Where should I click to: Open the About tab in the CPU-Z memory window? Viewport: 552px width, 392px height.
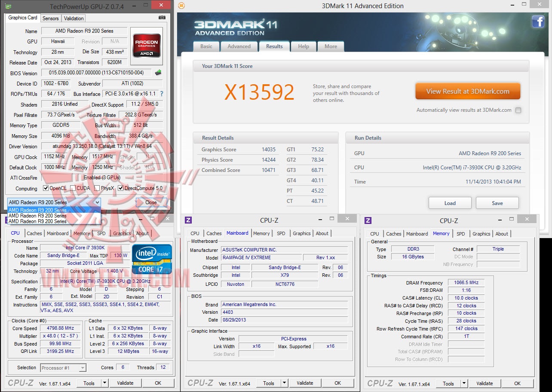point(502,234)
